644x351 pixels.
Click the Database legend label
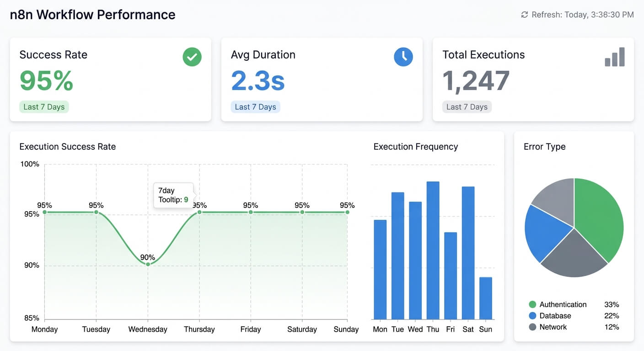tap(555, 316)
